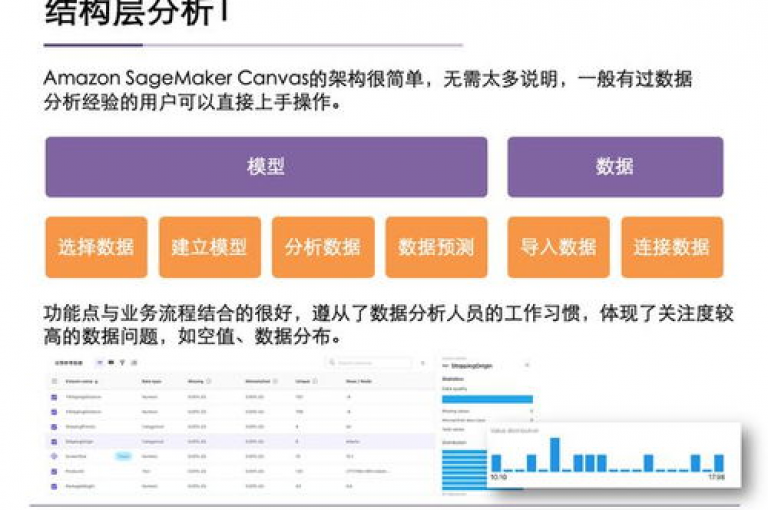
Task: Uncheck the highlighted ShippingOrigin row checkbox
Action: click(54, 441)
